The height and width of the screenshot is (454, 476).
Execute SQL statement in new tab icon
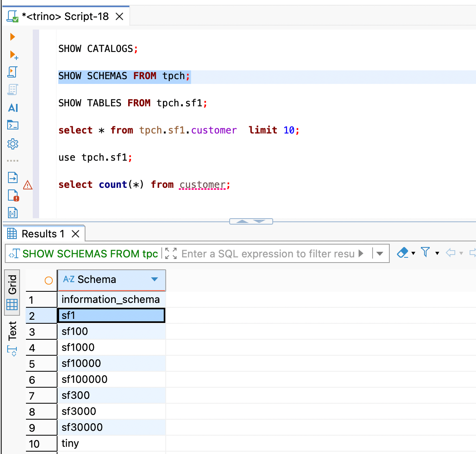tap(14, 55)
